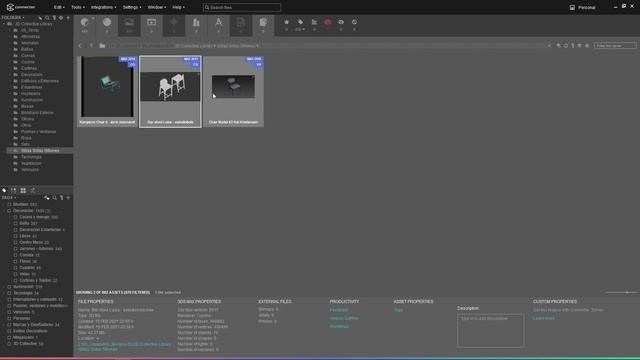Click the folder icon in breadcrumb bar
This screenshot has height=360, width=640.
pyautogui.click(x=102, y=46)
